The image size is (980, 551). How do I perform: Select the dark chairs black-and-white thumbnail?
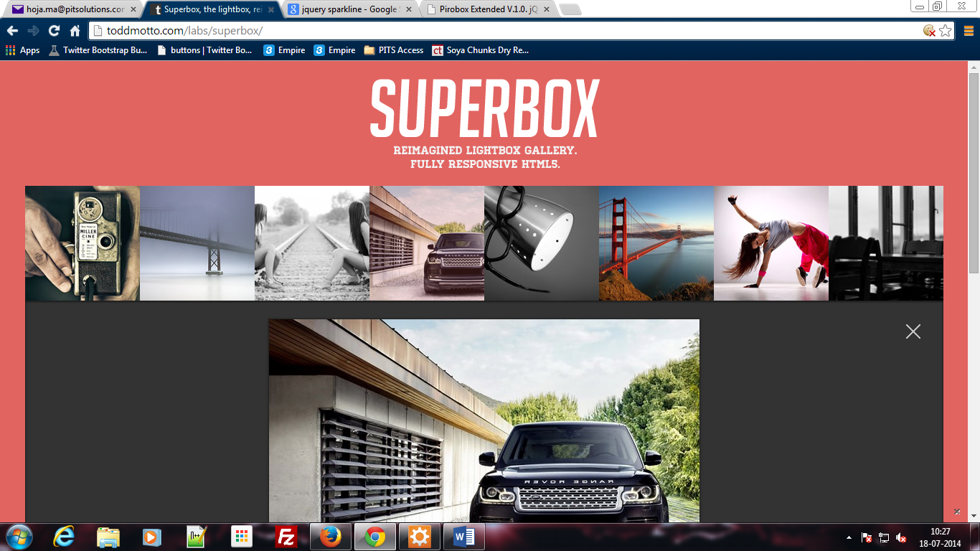point(886,243)
